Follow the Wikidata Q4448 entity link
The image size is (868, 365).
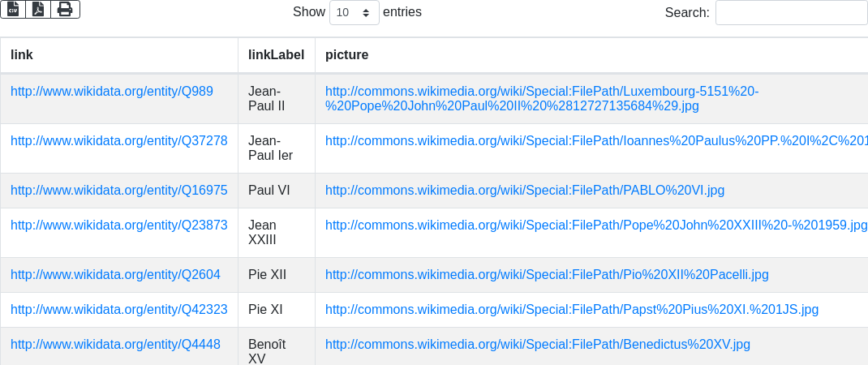[x=115, y=344]
